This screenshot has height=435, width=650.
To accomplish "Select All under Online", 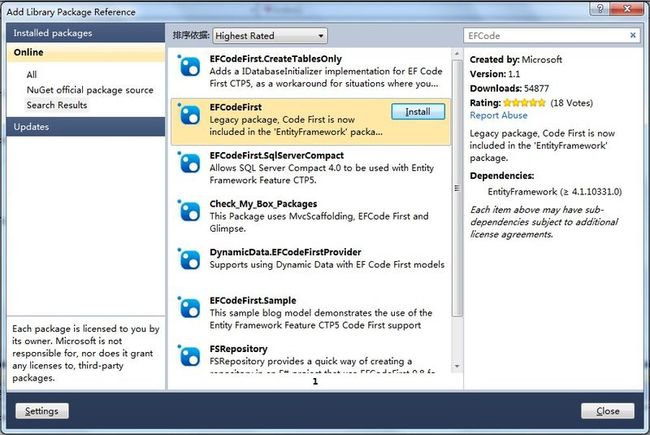I will pos(32,75).
